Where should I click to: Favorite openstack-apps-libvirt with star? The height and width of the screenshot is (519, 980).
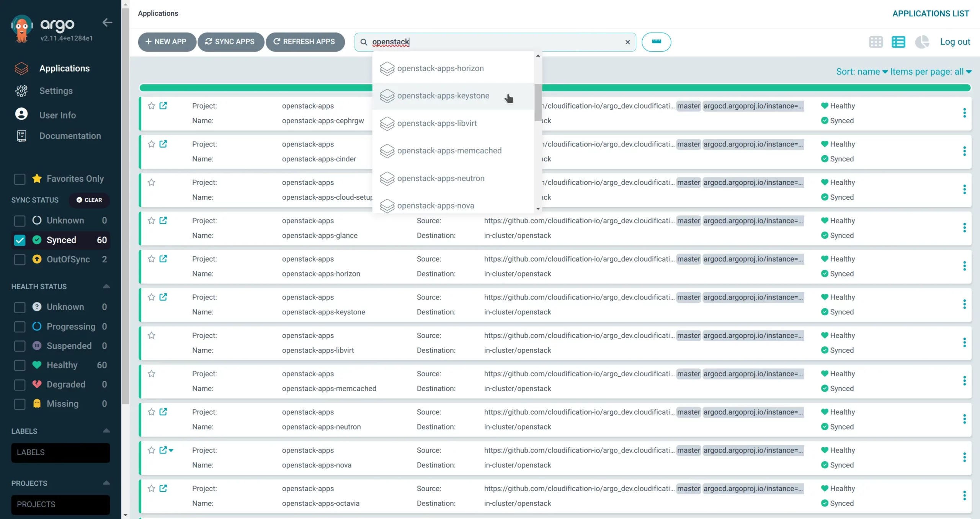(x=152, y=335)
